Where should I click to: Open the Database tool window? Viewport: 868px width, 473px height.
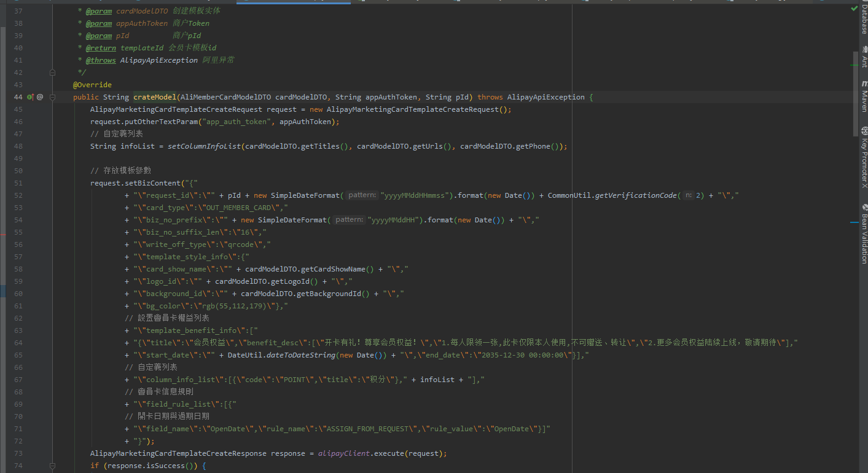click(864, 17)
